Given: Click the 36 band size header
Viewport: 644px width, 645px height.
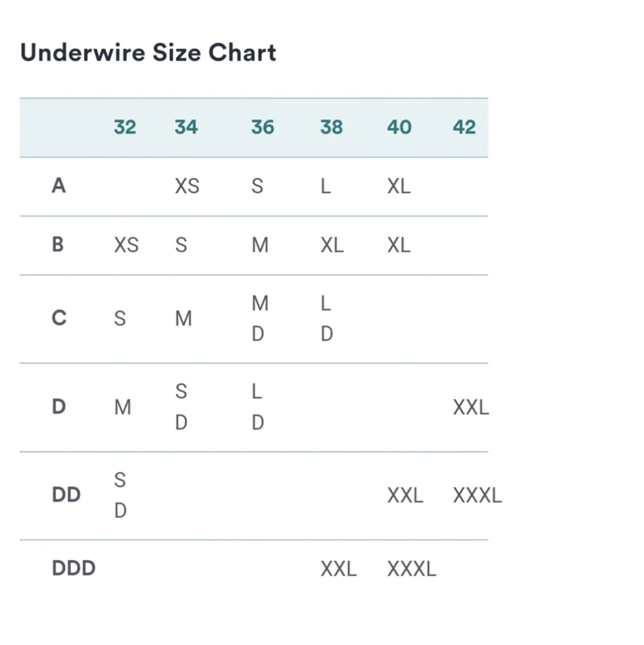Looking at the screenshot, I should 263,127.
